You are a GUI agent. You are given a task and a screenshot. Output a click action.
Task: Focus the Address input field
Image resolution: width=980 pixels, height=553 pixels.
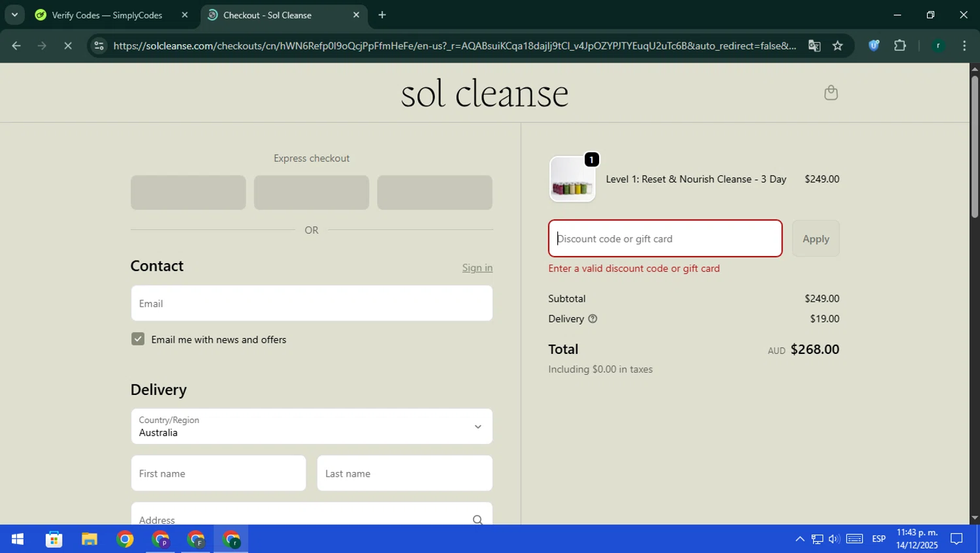pyautogui.click(x=312, y=514)
